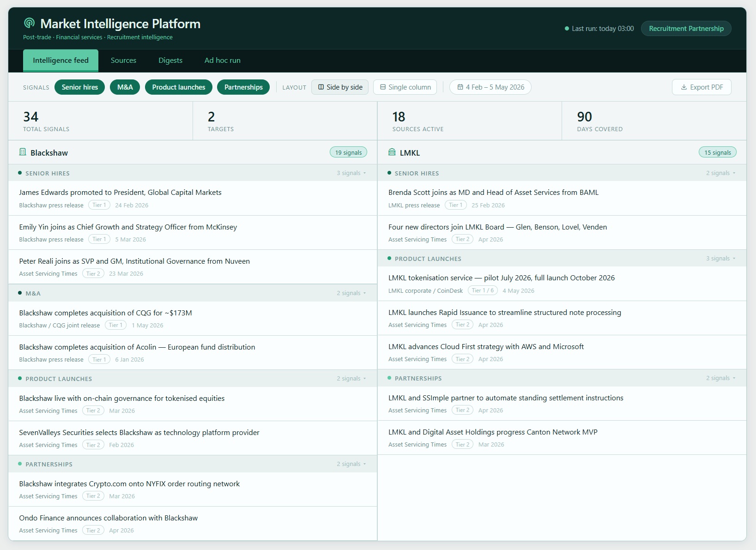
Task: Click the Recruitment Partnership badge
Action: point(686,29)
